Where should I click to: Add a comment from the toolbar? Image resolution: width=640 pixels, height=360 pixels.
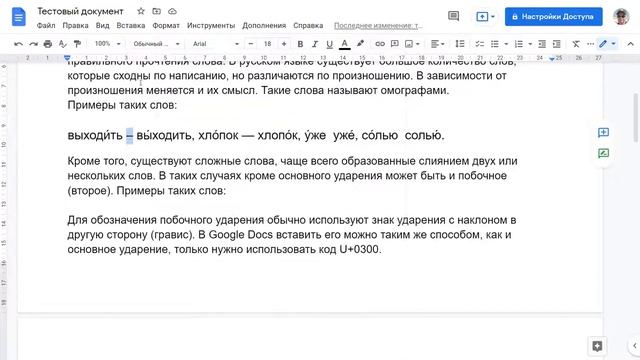(x=394, y=44)
